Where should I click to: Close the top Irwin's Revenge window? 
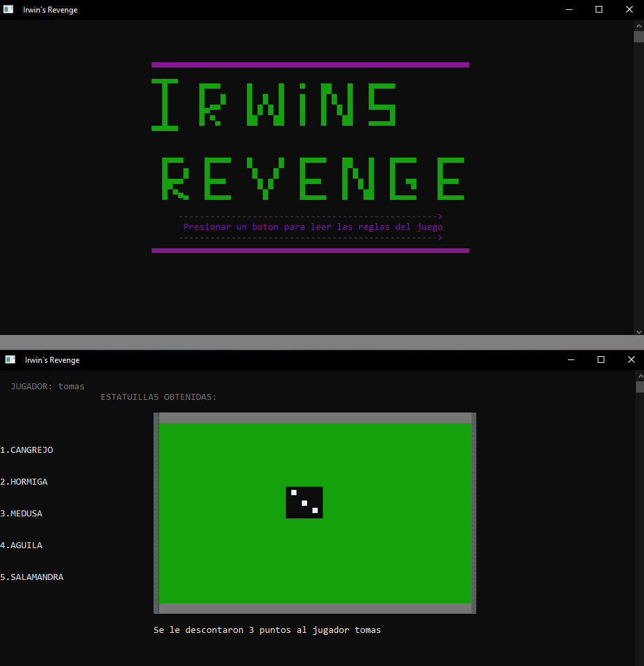click(x=629, y=9)
